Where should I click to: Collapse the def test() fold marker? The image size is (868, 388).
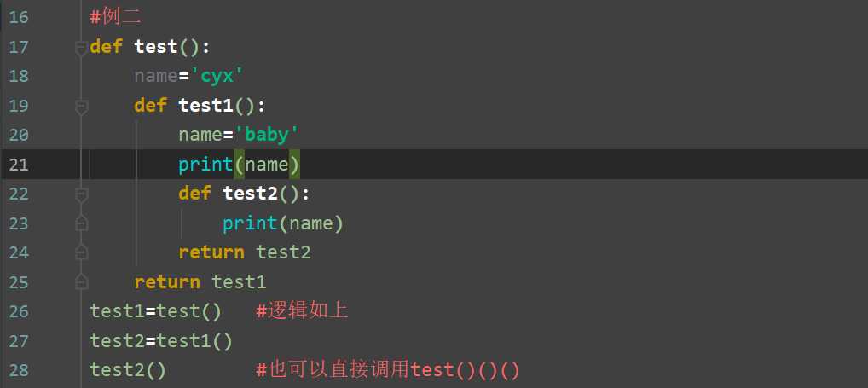point(81,48)
